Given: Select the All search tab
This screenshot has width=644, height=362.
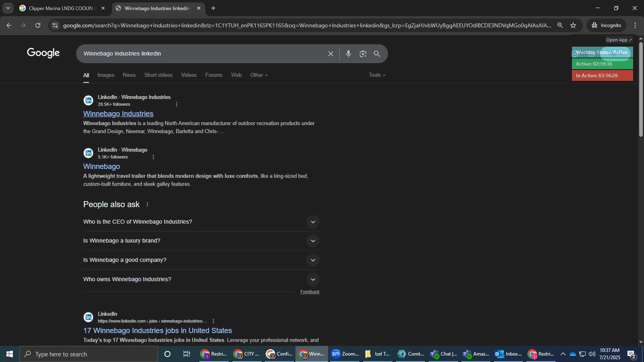Looking at the screenshot, I should (x=86, y=75).
